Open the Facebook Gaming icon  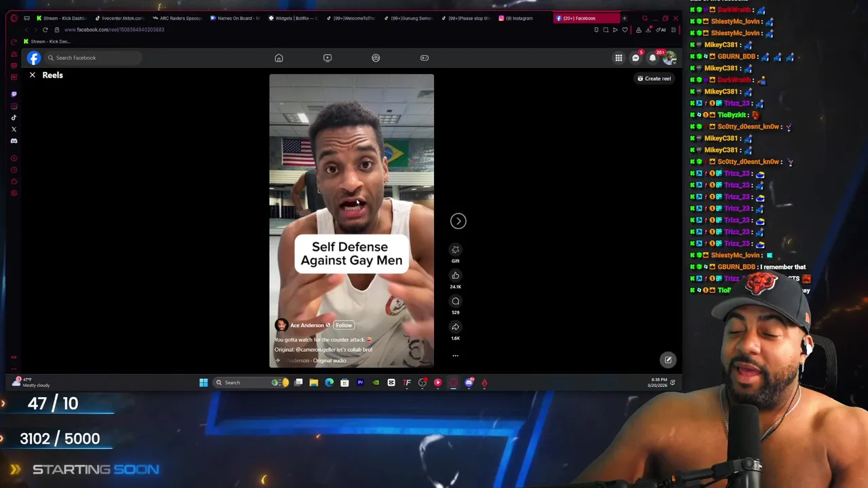pyautogui.click(x=425, y=58)
